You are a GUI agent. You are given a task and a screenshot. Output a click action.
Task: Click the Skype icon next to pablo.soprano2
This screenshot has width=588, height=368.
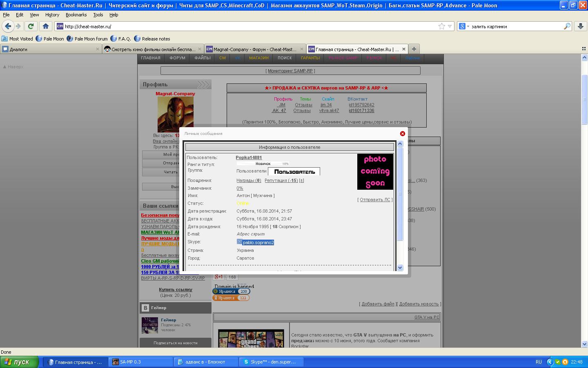239,242
